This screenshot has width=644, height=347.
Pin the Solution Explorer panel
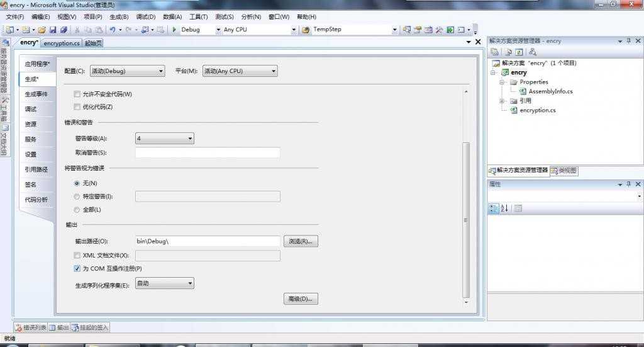coord(628,41)
